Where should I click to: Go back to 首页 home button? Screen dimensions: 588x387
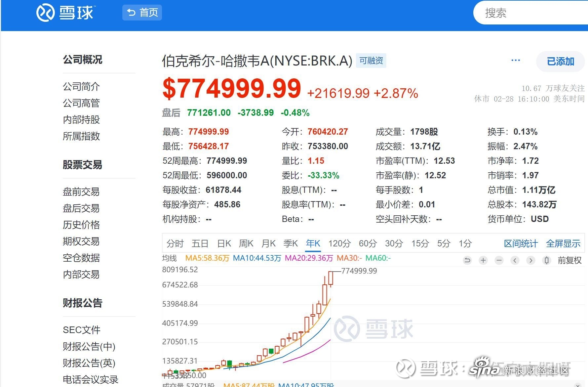142,13
